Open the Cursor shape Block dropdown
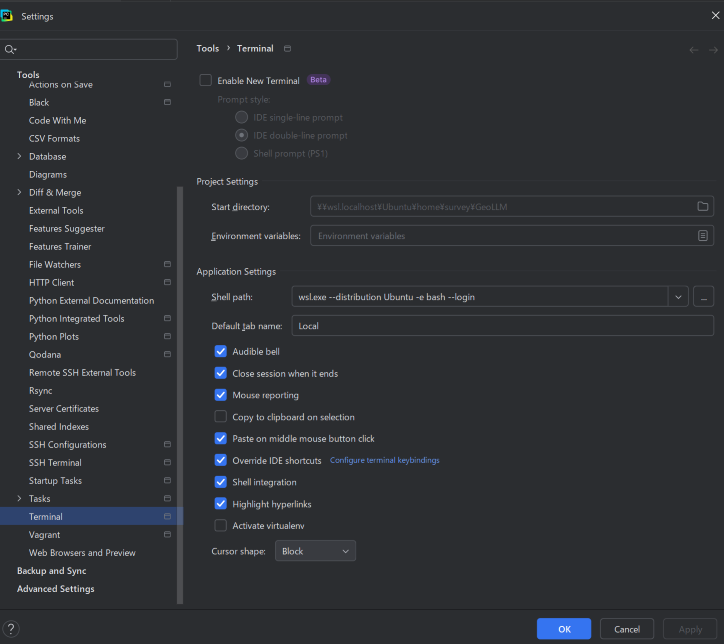This screenshot has width=724, height=644. (x=317, y=551)
